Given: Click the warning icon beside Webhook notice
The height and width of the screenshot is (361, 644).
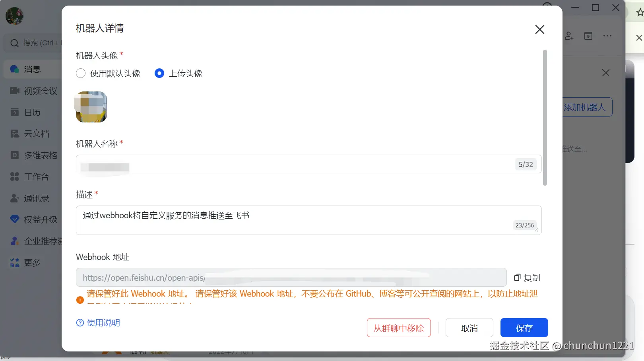Looking at the screenshot, I should [80, 300].
